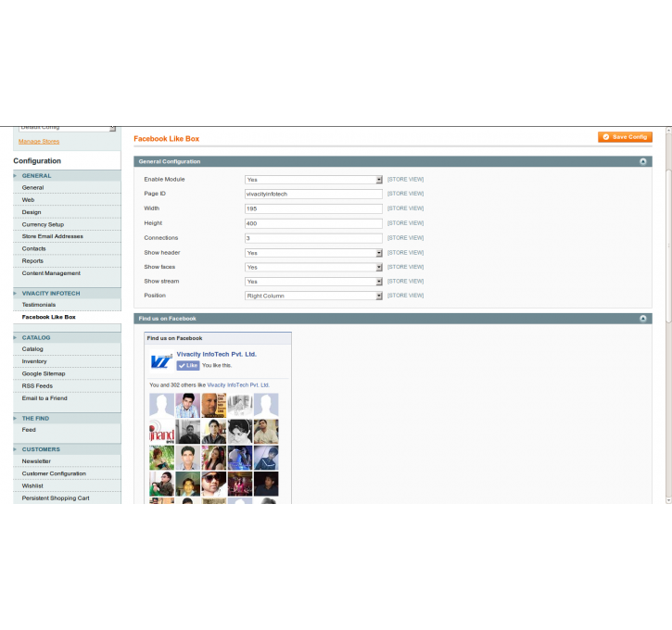This screenshot has width=672, height=630.
Task: Collapse the General Configuration section
Action: [x=643, y=161]
